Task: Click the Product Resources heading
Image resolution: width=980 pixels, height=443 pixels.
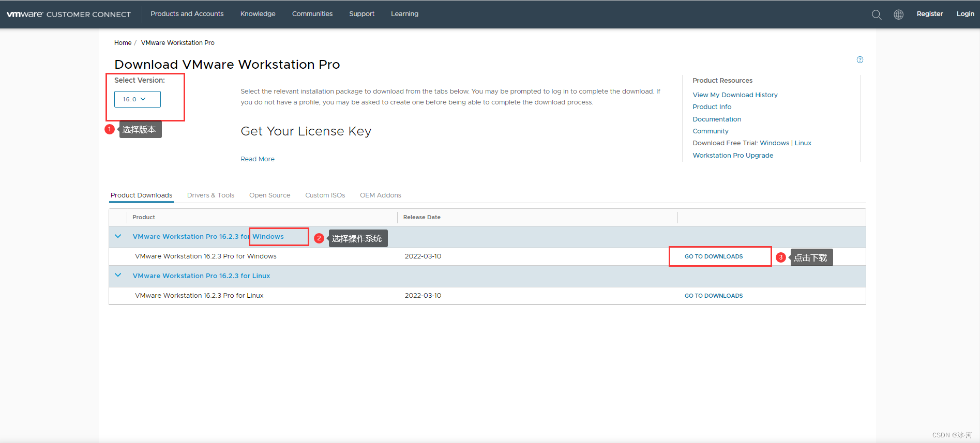Action: tap(722, 81)
